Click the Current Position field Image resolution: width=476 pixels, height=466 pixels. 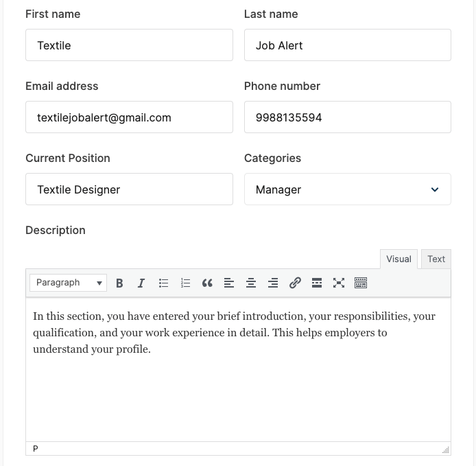(x=130, y=189)
